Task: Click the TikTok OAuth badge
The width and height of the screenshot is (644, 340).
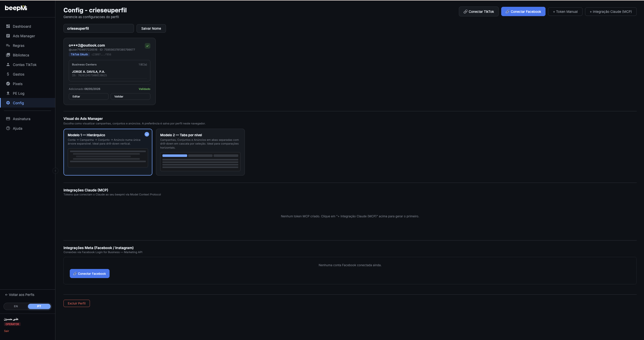Action: 79,54
